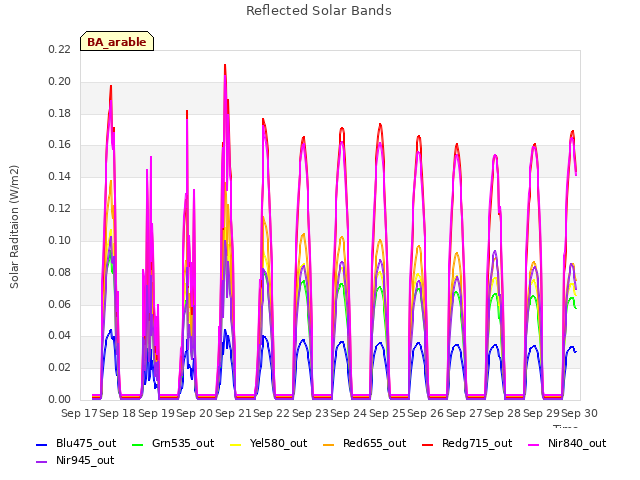
Task: Click the Sep 18 x-axis tick label
Action: (x=118, y=413)
